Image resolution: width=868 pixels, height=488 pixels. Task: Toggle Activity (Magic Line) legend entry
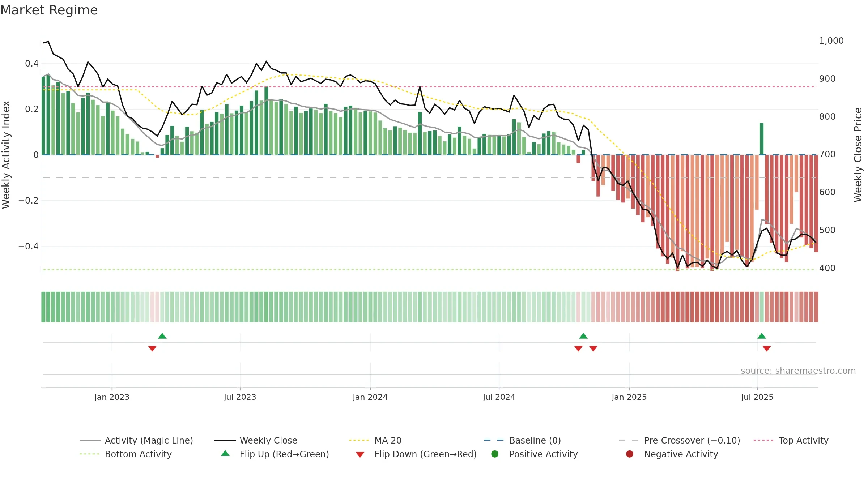pos(136,440)
